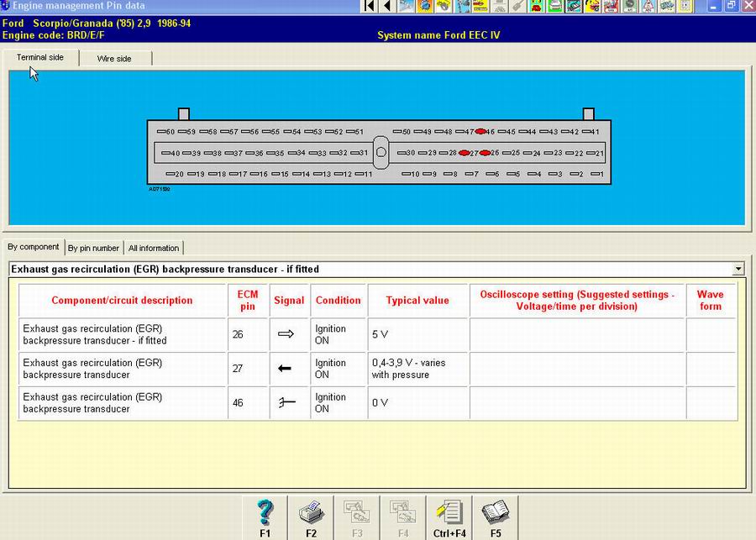Click the Ford Scorpio/Granada vehicle title
Viewport: 756px width, 540px height.
[x=97, y=24]
